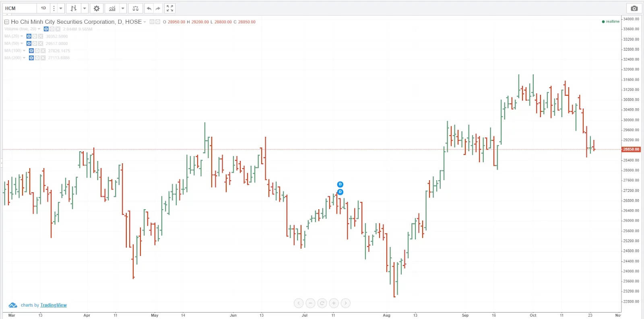Click the Compare scales icon
Image resolution: width=644 pixels, height=319 pixels.
[135, 8]
